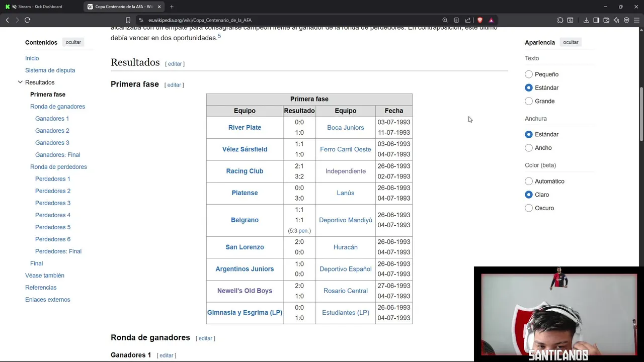Jump to Perdedores: Final in contents
This screenshot has width=644, height=362.
tap(58, 251)
